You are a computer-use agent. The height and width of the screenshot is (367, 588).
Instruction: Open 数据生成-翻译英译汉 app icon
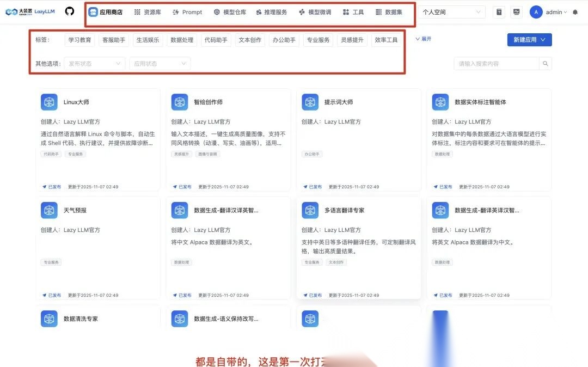pos(440,210)
